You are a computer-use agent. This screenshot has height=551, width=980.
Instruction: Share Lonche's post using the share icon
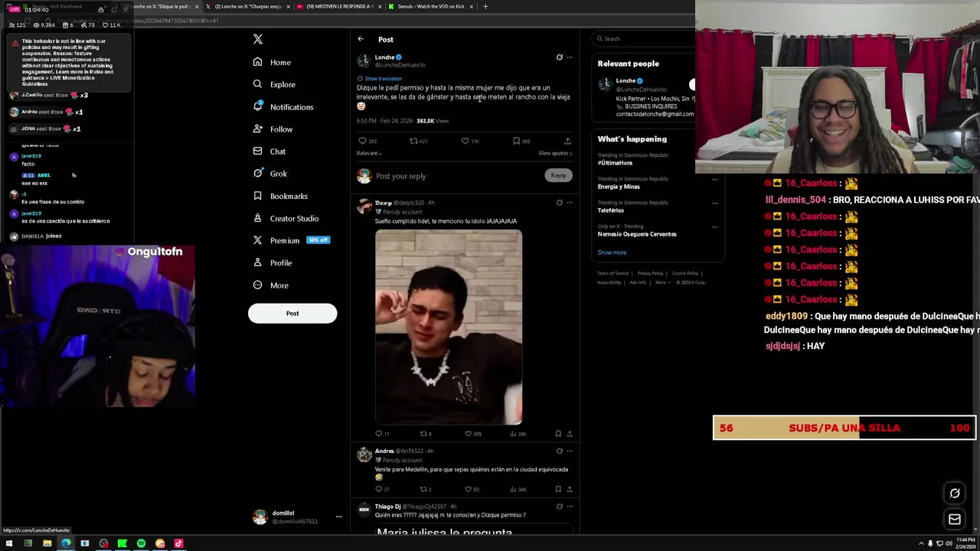click(x=567, y=141)
